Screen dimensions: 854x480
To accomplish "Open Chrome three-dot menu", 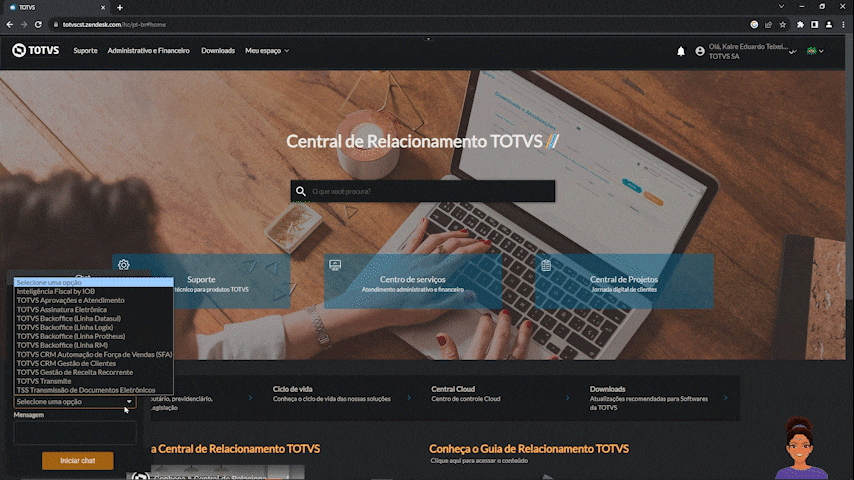I will click(x=844, y=25).
